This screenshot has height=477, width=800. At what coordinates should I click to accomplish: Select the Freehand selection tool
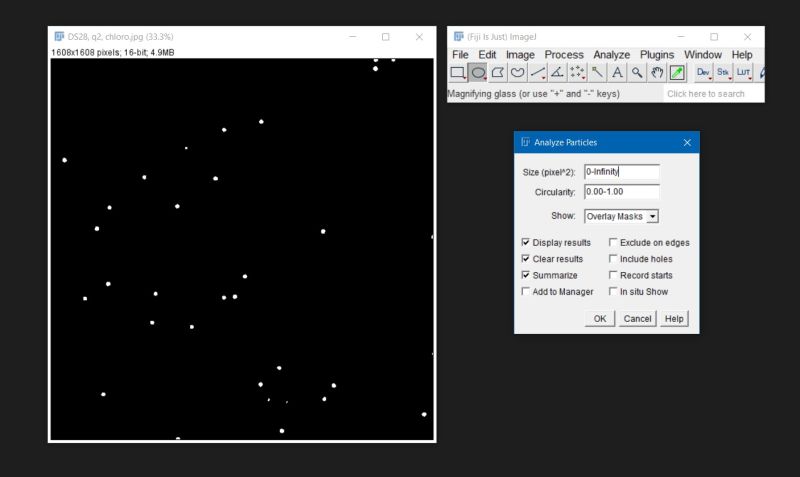pyautogui.click(x=517, y=73)
